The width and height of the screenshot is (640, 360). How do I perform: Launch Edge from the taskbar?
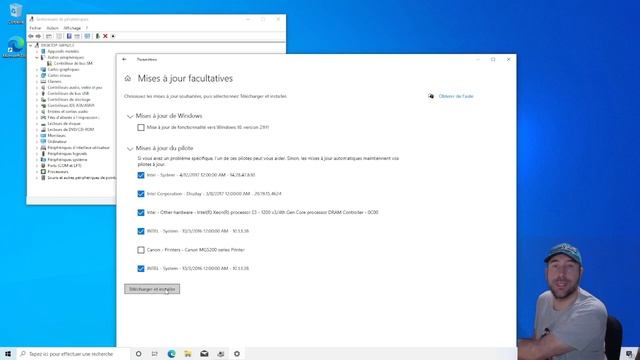(171, 354)
